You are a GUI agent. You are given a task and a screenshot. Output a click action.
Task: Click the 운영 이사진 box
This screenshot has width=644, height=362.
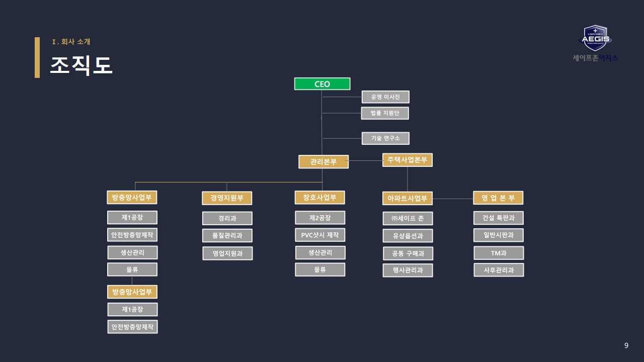[385, 97]
